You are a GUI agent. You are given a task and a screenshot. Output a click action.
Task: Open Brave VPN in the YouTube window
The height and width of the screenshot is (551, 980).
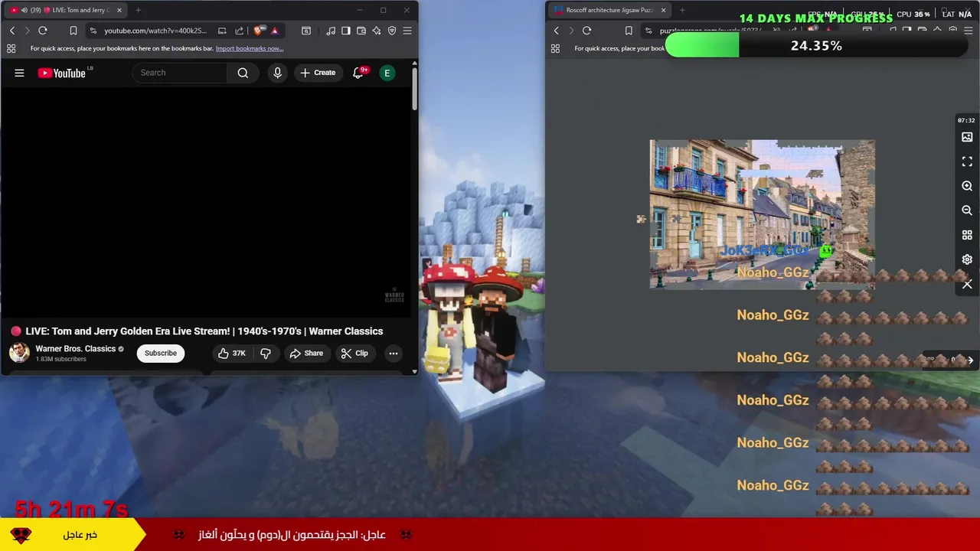coord(392,31)
